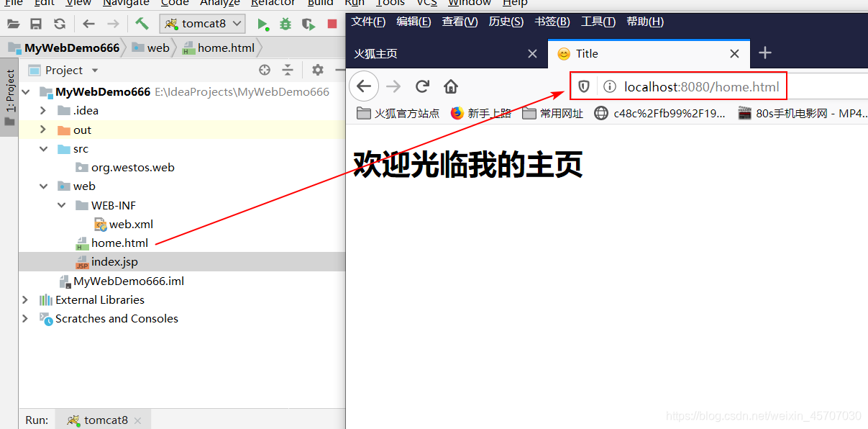Run tomcat8 with the green play icon
The height and width of the screenshot is (429, 868).
click(263, 24)
